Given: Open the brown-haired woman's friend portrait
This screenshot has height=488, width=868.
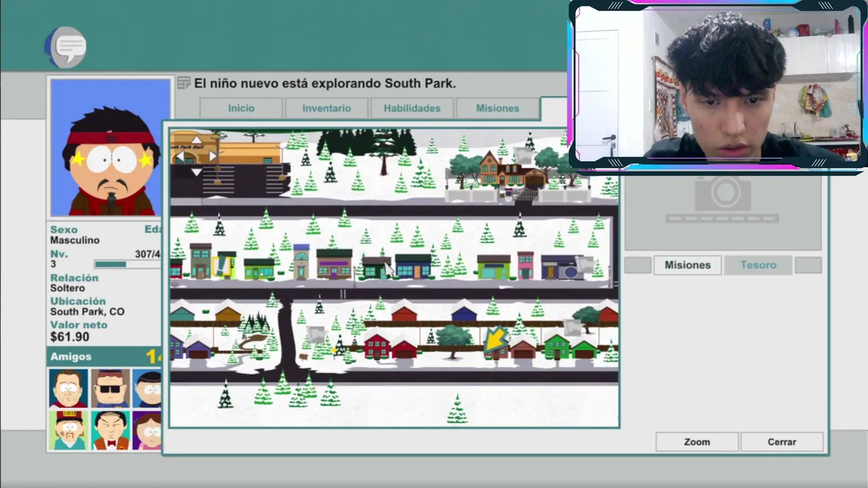Looking at the screenshot, I should [x=147, y=430].
